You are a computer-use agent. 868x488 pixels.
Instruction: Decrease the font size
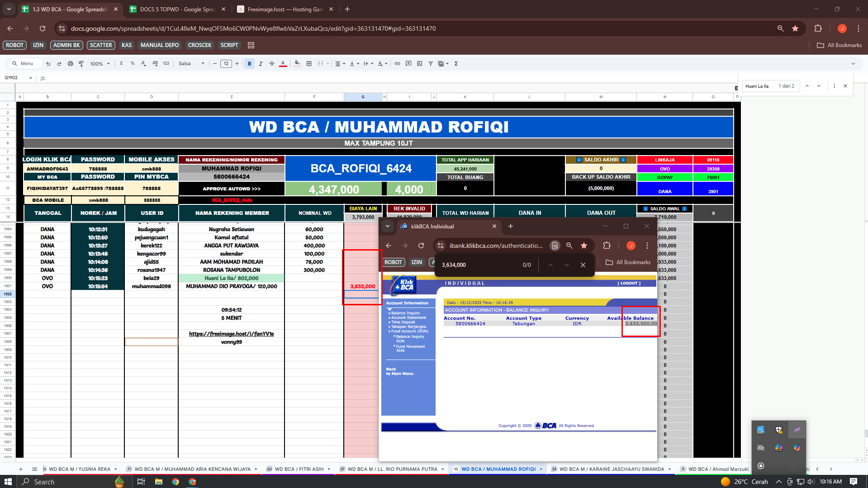coord(215,64)
